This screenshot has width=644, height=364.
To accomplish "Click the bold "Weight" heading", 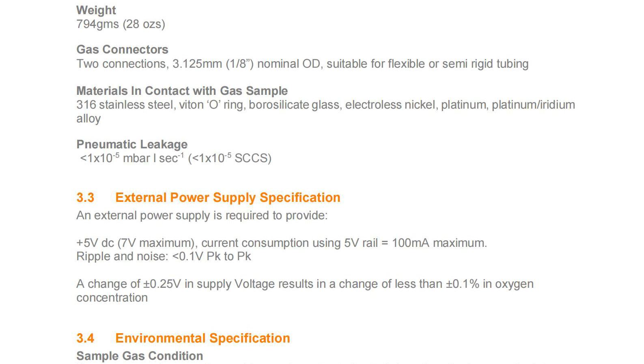I will 96,10.
